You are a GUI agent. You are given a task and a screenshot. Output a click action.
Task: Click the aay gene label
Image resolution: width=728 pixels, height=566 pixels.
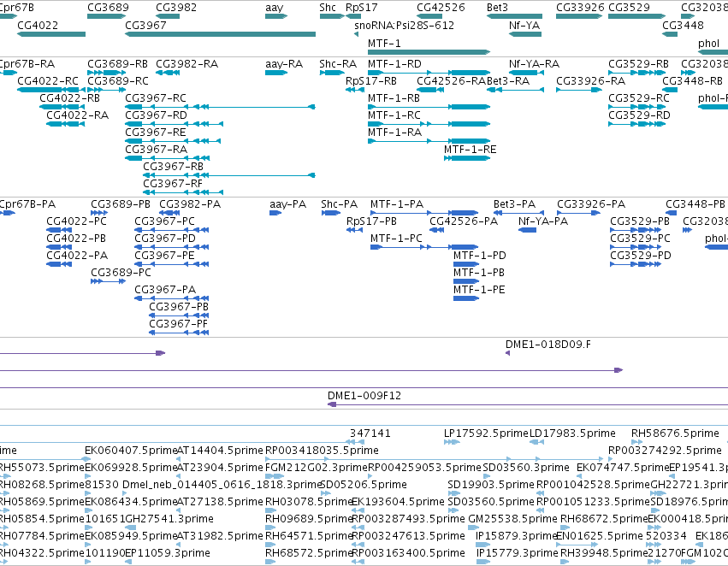click(275, 8)
